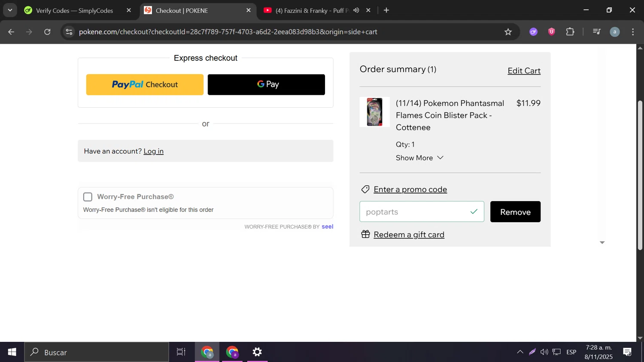
Task: Open the notification center icon
Action: pos(627,352)
